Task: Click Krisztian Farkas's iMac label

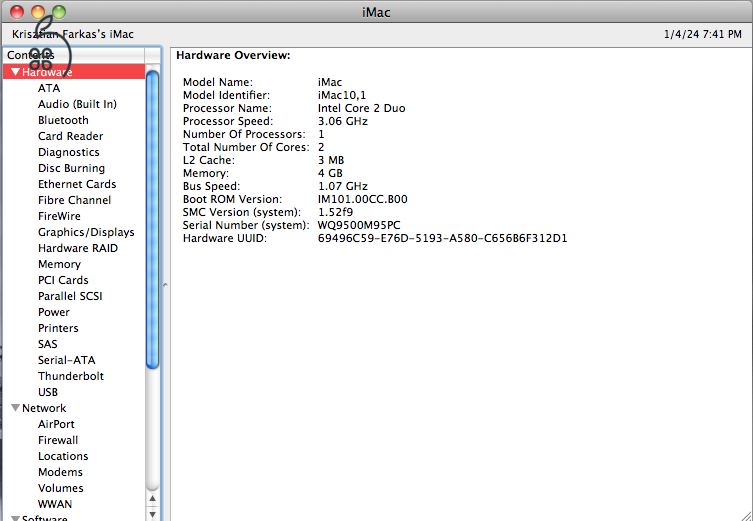Action: [x=73, y=34]
